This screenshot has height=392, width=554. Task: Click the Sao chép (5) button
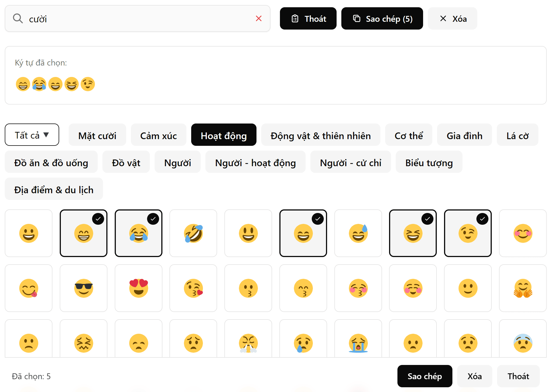pyautogui.click(x=382, y=18)
